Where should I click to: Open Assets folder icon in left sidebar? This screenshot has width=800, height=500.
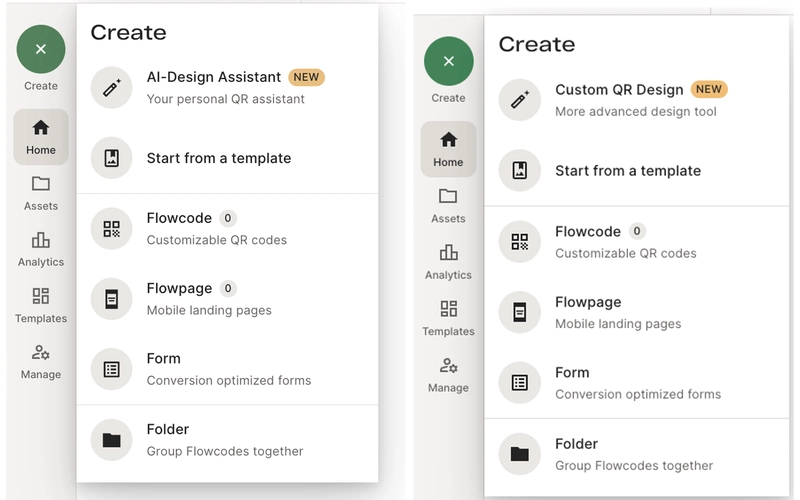(x=41, y=184)
